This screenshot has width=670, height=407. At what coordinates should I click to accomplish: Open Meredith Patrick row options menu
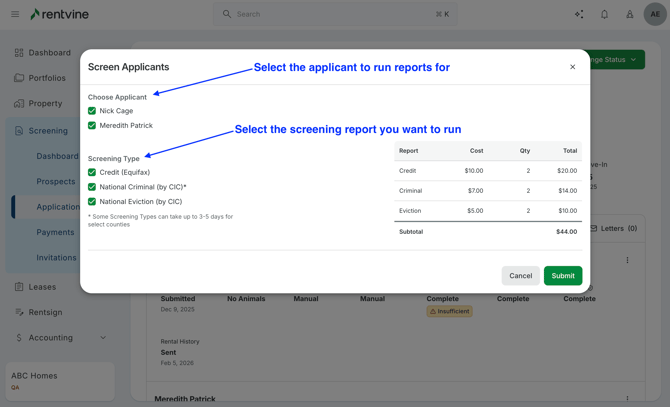coord(627,398)
